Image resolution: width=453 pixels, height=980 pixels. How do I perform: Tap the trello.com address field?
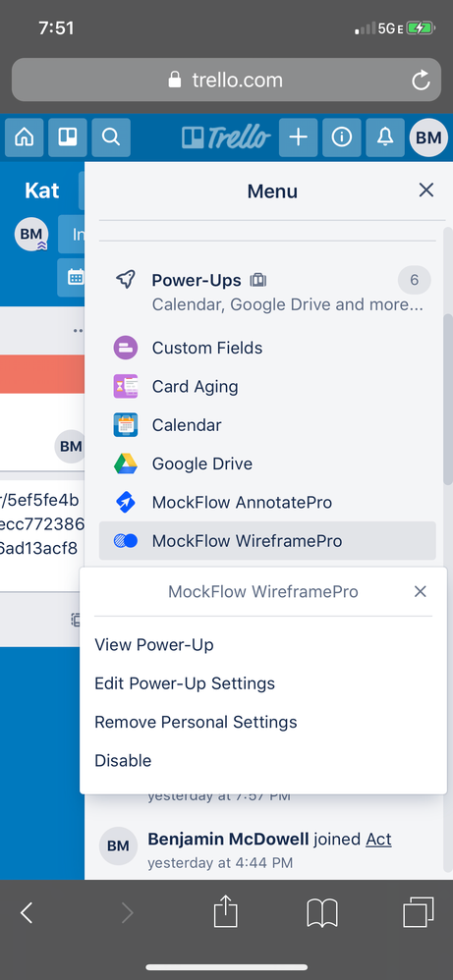[226, 80]
